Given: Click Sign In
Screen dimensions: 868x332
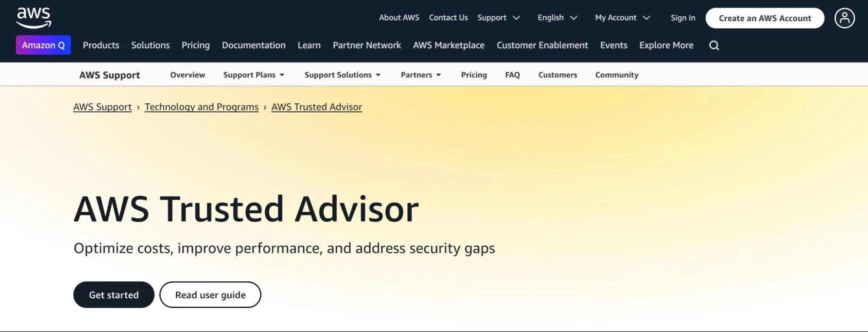Looking at the screenshot, I should tap(683, 18).
